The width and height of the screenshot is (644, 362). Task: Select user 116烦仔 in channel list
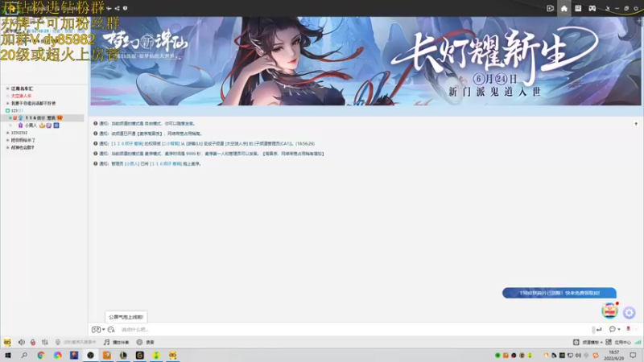point(40,117)
